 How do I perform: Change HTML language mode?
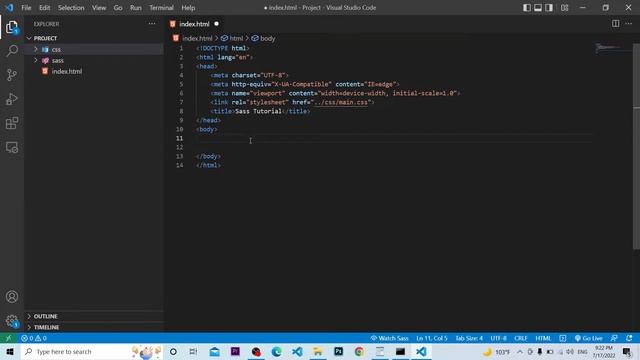point(543,338)
